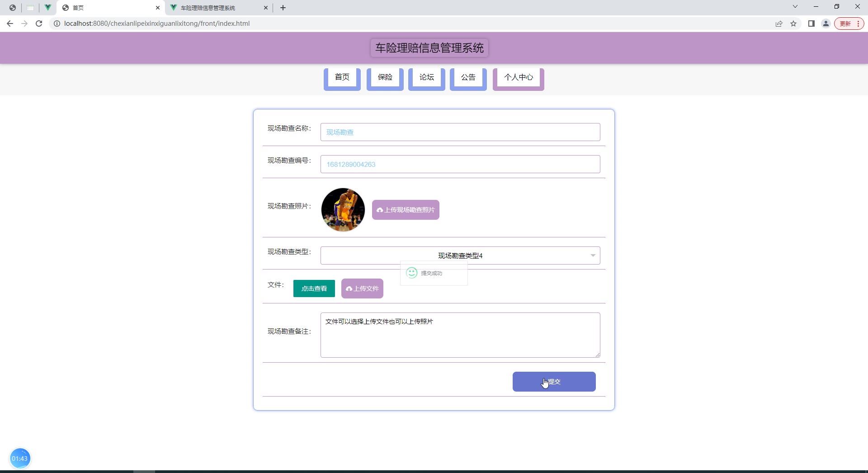Open the browser side panel
This screenshot has width=868, height=473.
point(811,24)
